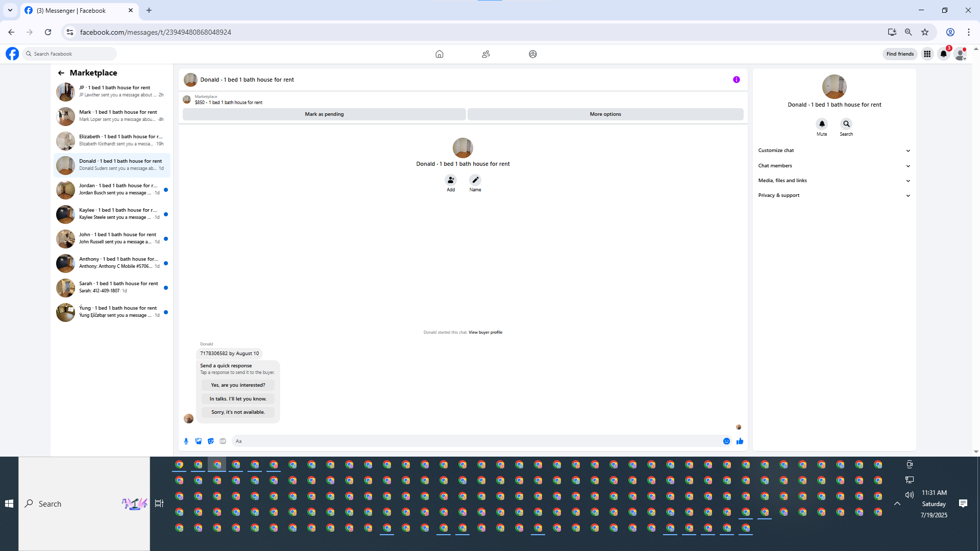Click the Add people icon
980x551 pixels.
pos(451,180)
